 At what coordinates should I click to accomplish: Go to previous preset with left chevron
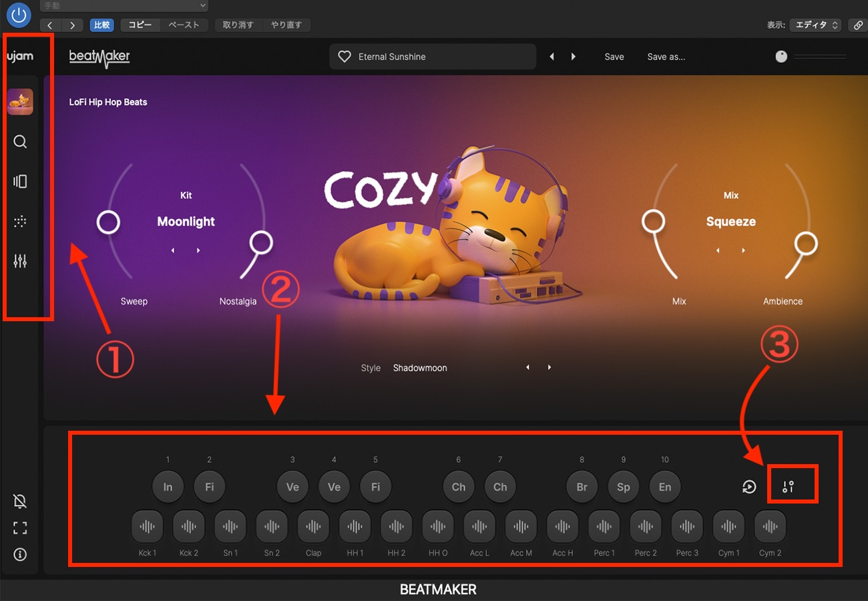coord(51,25)
